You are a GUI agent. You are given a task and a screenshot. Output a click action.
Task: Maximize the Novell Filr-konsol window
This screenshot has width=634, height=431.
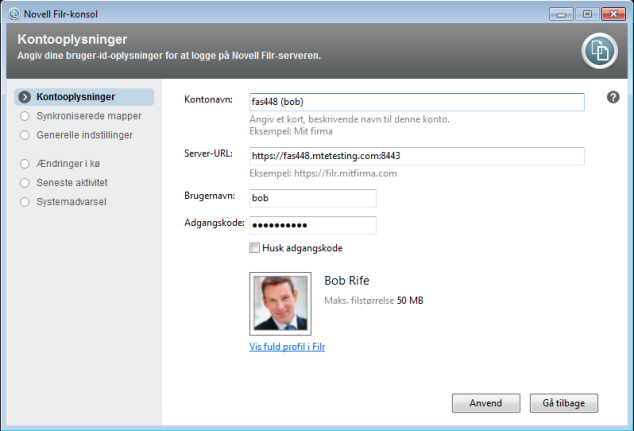(x=587, y=14)
